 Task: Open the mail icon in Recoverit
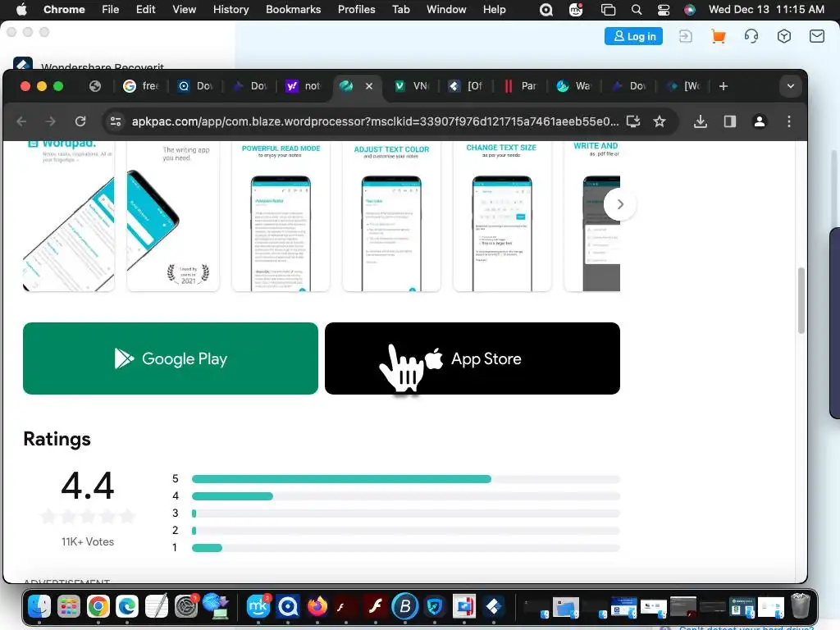pyautogui.click(x=816, y=36)
